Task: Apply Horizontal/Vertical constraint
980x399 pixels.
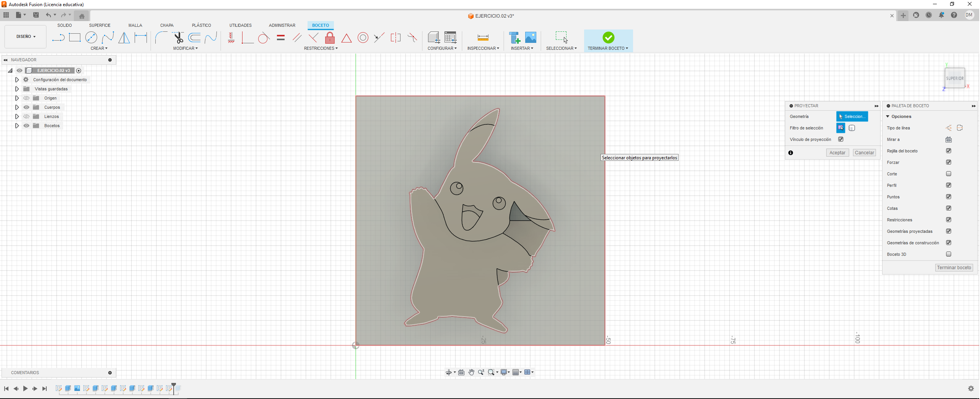Action: [x=231, y=38]
